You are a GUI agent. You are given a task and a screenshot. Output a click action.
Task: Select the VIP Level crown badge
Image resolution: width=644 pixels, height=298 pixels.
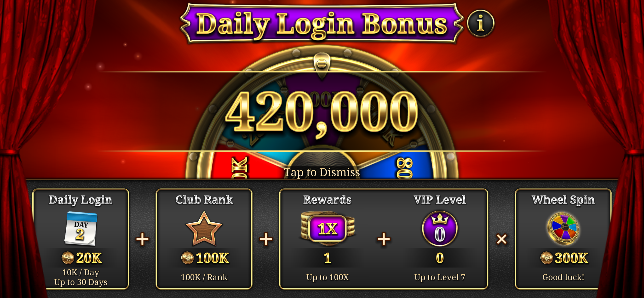click(x=440, y=228)
